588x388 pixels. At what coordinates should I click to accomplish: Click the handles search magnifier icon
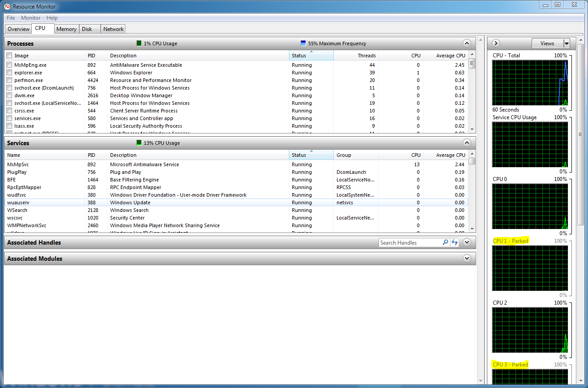(446, 242)
